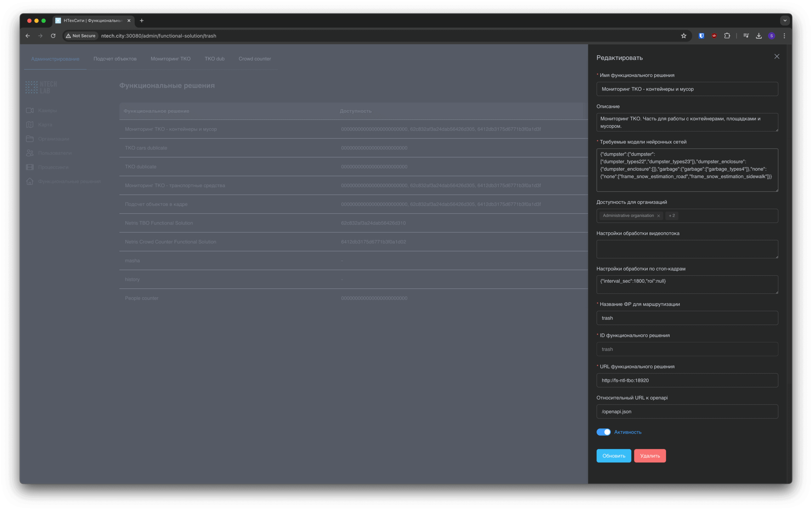The height and width of the screenshot is (510, 812).
Task: Bookmark page with star icon
Action: tap(683, 36)
